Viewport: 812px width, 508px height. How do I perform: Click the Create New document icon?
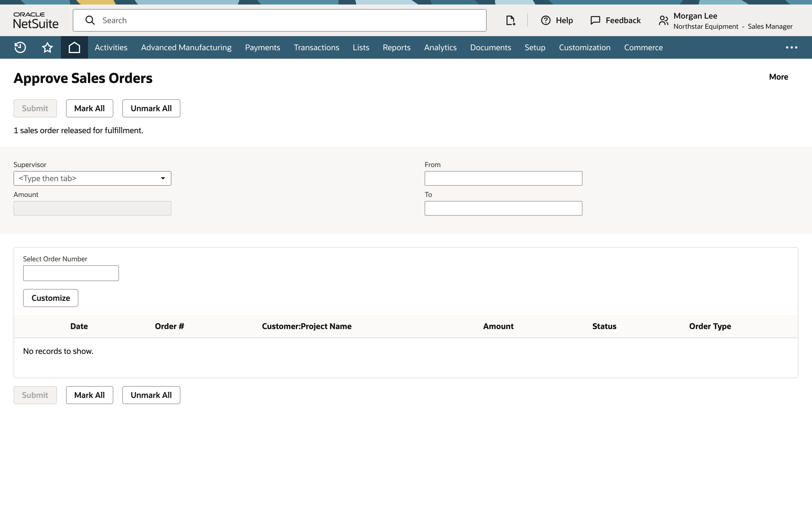pyautogui.click(x=510, y=21)
